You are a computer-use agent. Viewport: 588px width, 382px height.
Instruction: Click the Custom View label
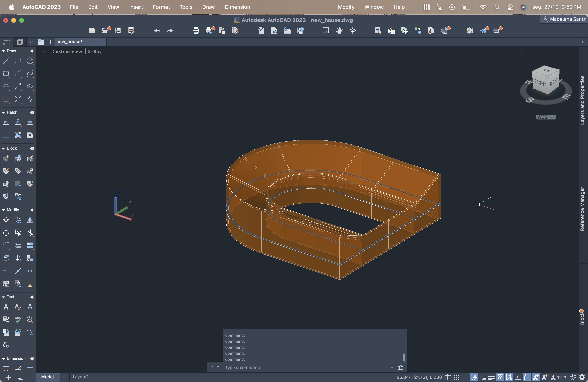(67, 51)
